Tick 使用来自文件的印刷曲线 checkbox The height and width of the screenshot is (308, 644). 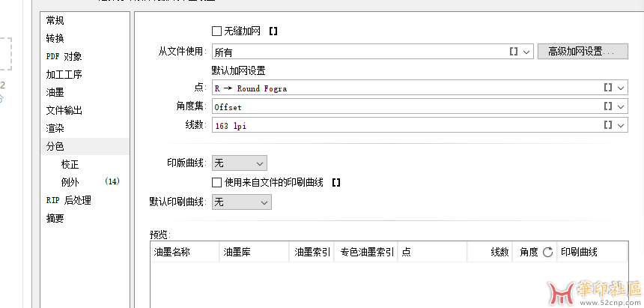(216, 182)
